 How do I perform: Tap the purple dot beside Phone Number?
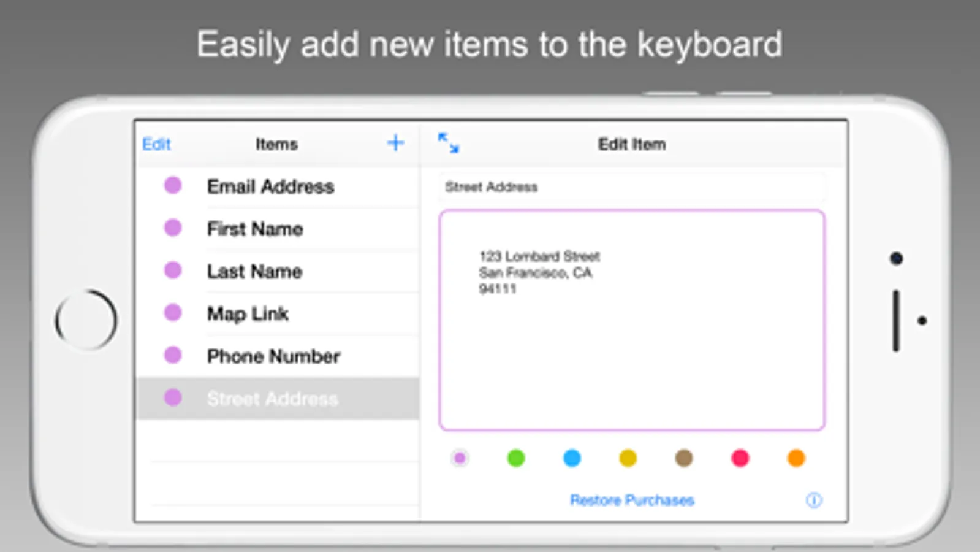173,355
